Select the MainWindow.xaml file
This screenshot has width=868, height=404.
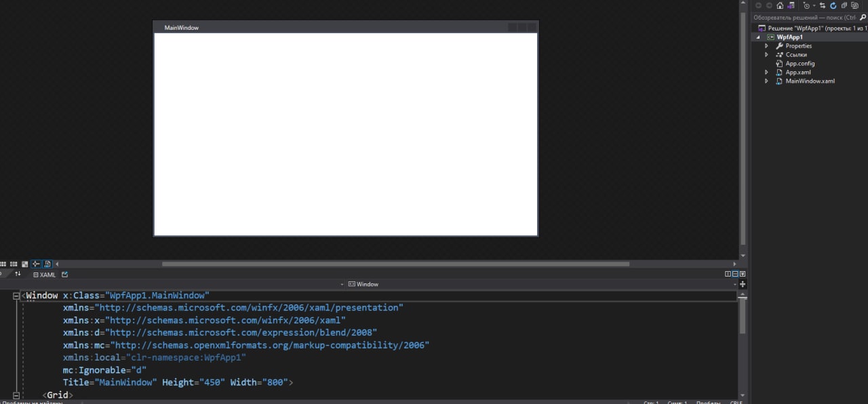pyautogui.click(x=805, y=81)
